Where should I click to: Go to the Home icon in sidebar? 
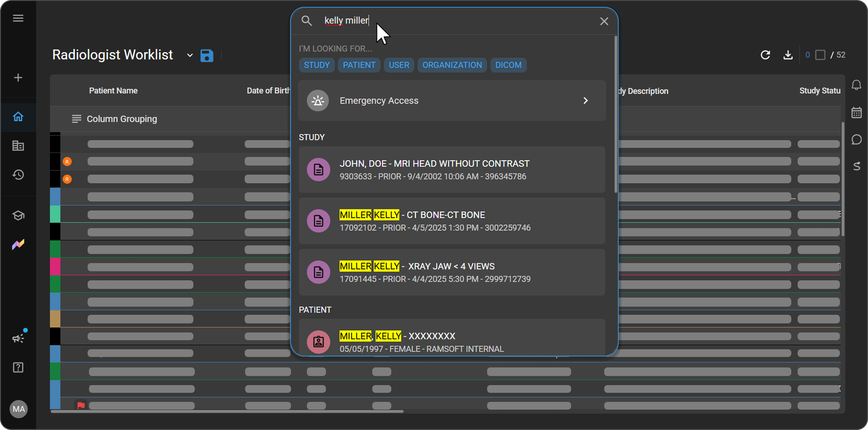click(18, 117)
